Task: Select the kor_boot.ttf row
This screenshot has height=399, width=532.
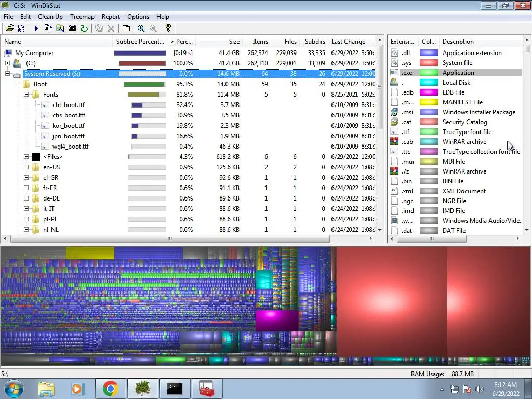Action: [188, 126]
